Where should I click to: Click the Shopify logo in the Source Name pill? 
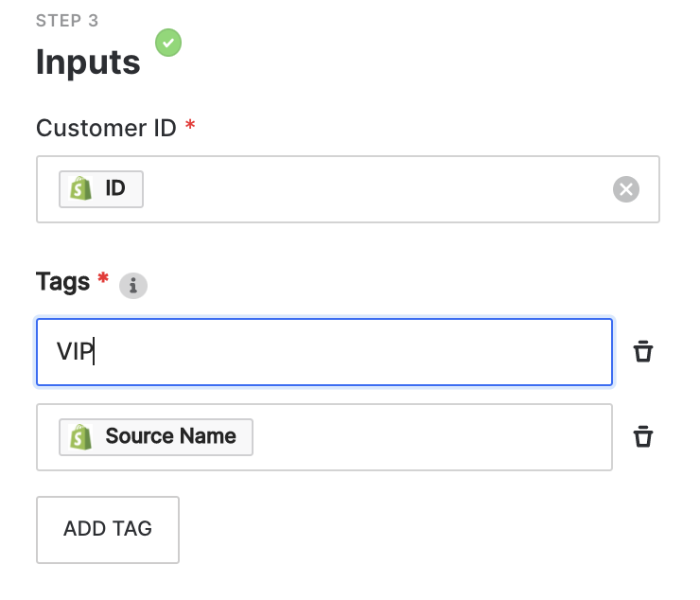tap(81, 436)
